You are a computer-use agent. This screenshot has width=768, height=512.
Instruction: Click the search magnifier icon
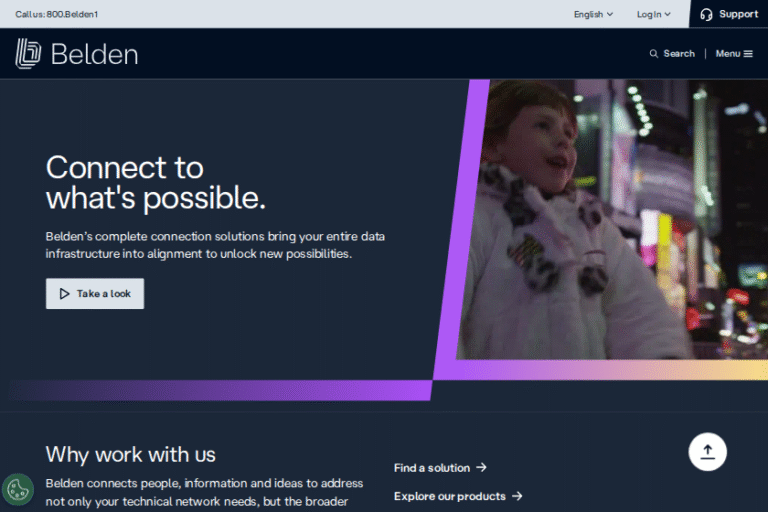[654, 54]
